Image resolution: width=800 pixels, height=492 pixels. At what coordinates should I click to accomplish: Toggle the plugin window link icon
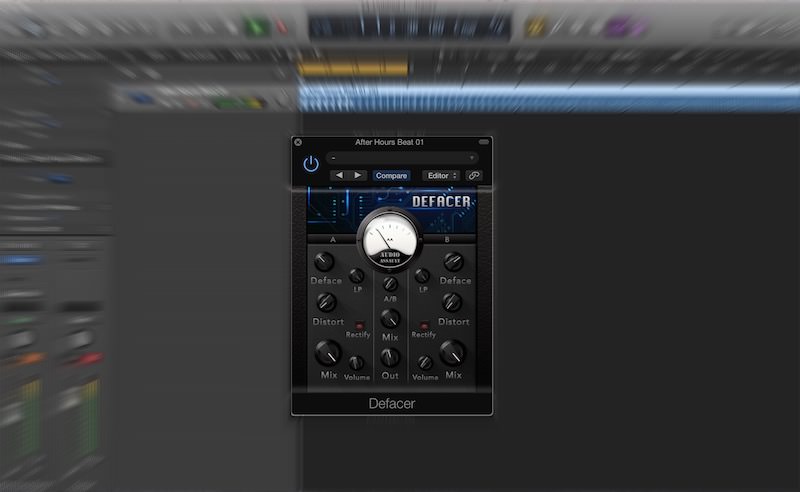pos(474,176)
